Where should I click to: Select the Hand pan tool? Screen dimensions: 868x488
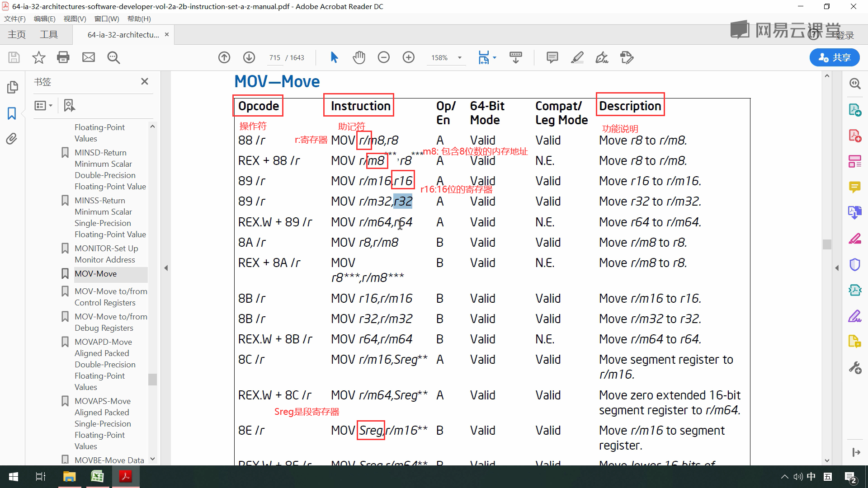[x=359, y=57]
